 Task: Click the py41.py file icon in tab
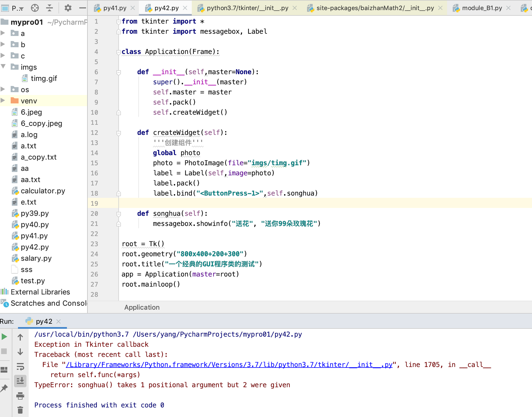(x=97, y=8)
